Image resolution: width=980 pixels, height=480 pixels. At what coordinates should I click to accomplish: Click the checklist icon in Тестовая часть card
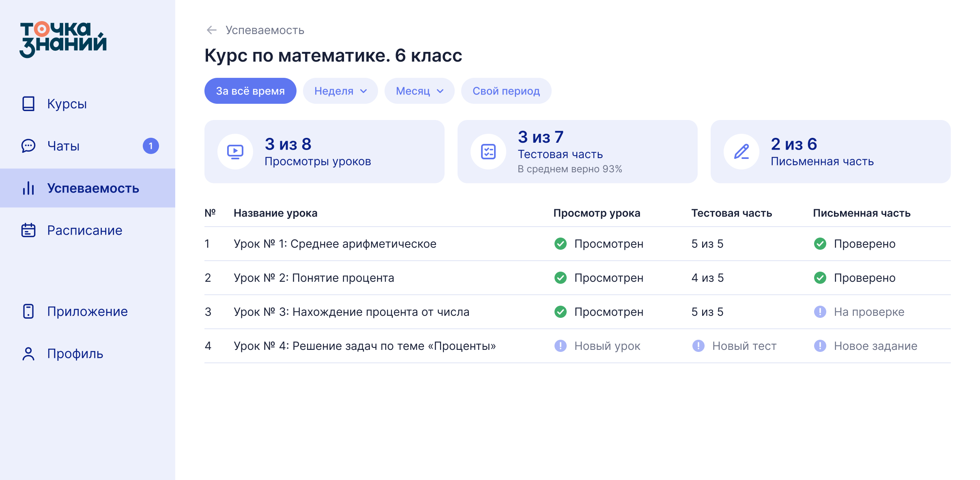click(488, 152)
